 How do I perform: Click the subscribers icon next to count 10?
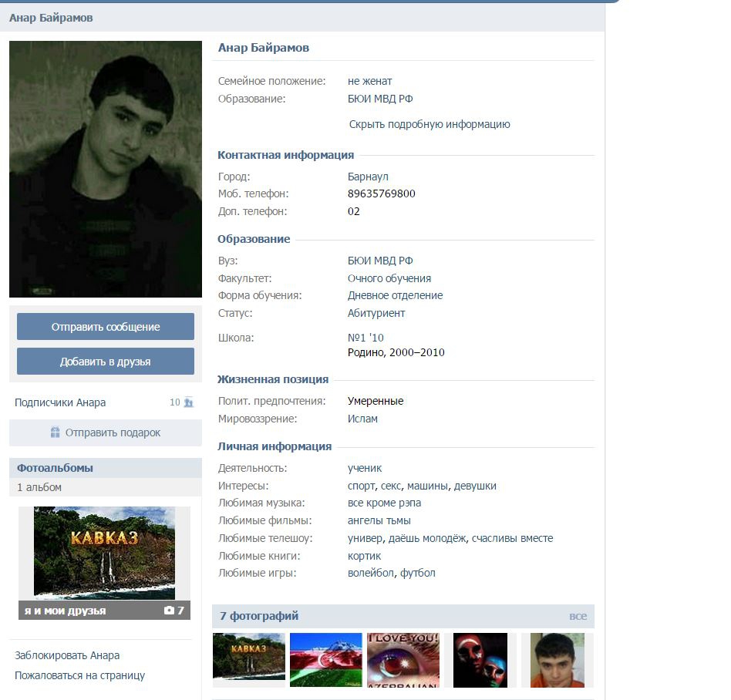pyautogui.click(x=189, y=402)
